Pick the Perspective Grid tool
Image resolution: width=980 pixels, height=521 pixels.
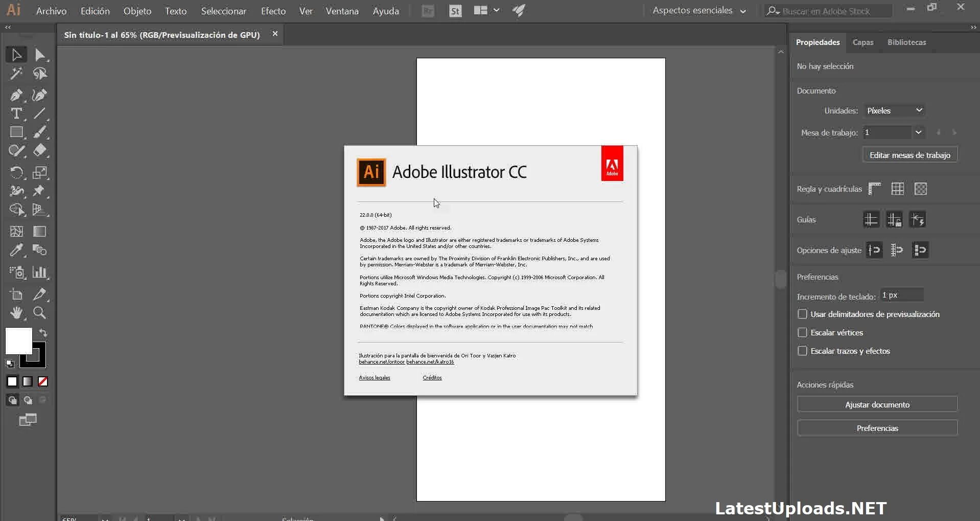40,210
